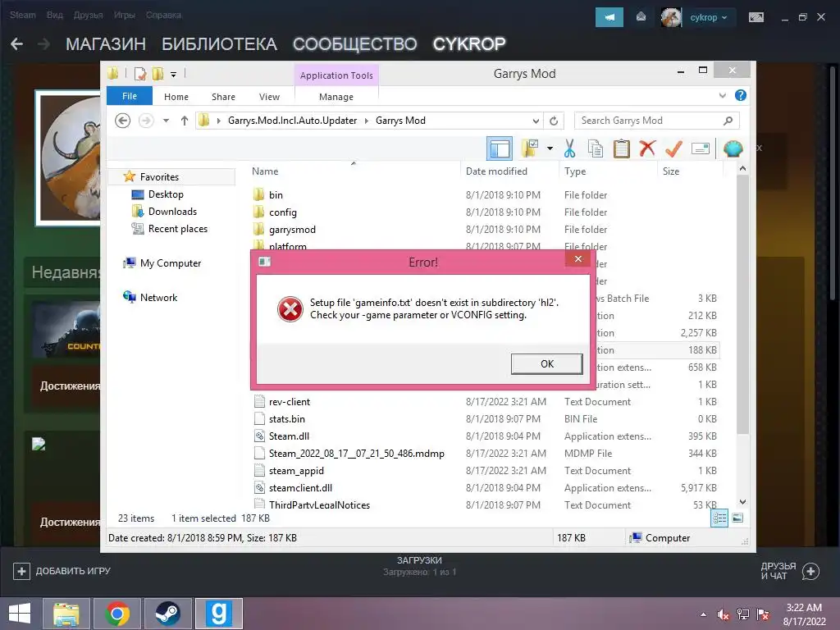Viewport: 840px width, 630px height.
Task: Select the stats.bin file
Action: pos(286,419)
